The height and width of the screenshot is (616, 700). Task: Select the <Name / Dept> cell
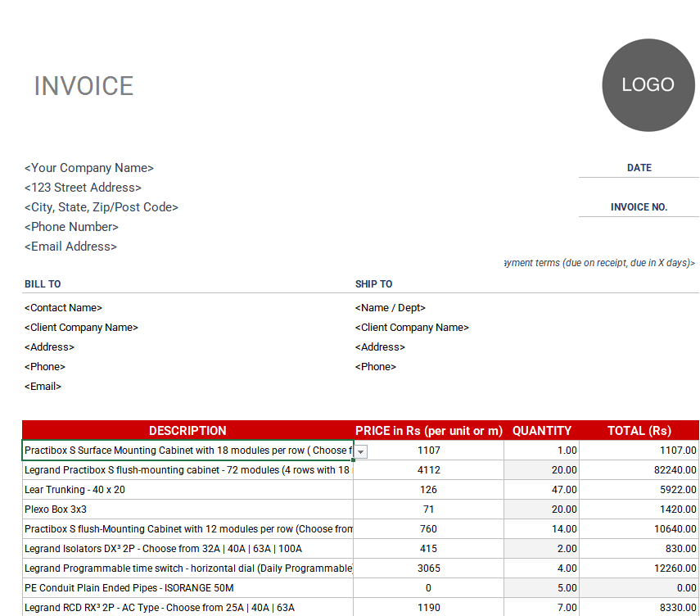[391, 308]
